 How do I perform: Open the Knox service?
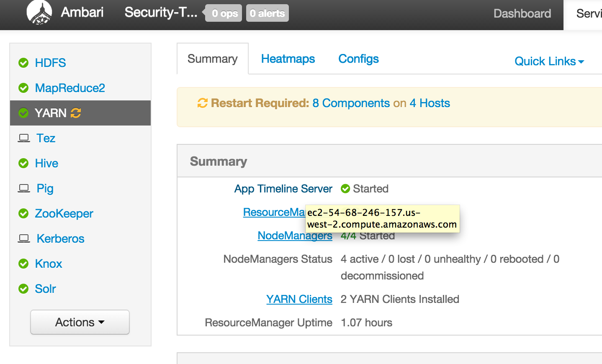(49, 264)
